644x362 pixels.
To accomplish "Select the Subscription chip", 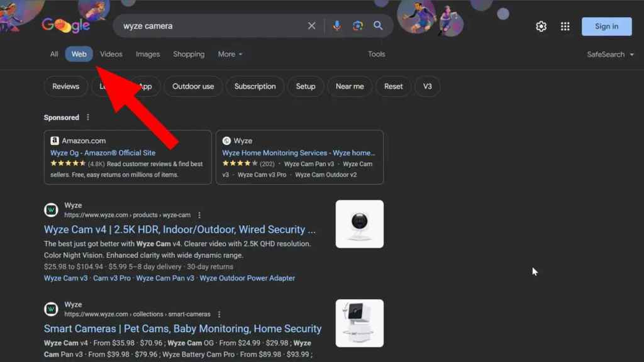I will (255, 87).
